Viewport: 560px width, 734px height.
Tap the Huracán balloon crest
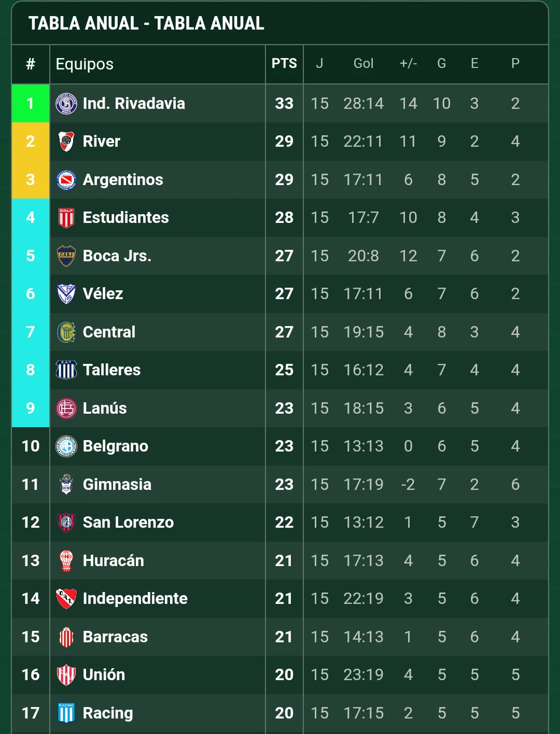click(x=66, y=561)
